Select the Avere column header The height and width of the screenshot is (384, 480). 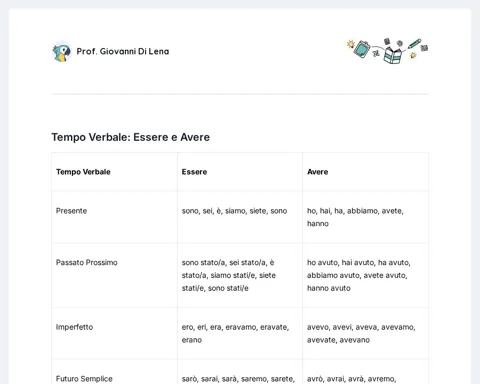tap(318, 172)
